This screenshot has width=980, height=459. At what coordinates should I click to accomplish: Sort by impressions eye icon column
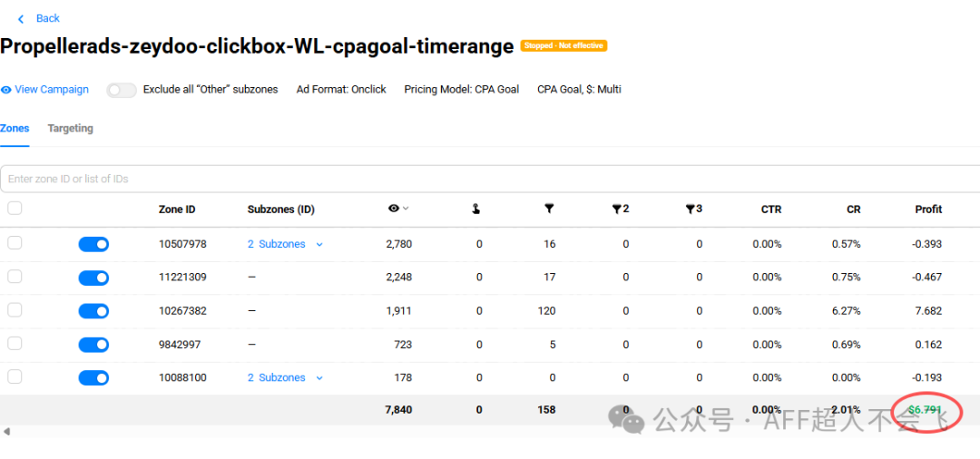393,209
